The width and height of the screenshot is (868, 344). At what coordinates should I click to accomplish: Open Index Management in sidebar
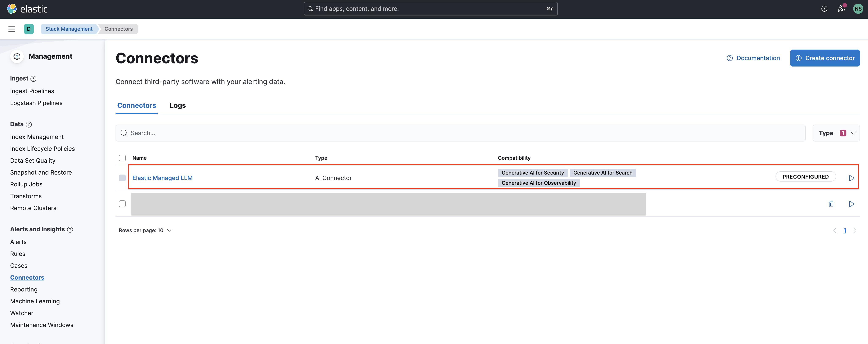(x=37, y=137)
